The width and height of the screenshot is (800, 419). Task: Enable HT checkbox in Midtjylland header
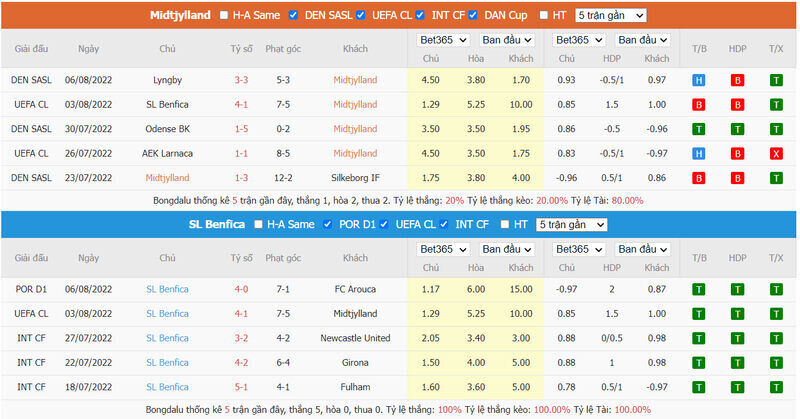tap(543, 15)
